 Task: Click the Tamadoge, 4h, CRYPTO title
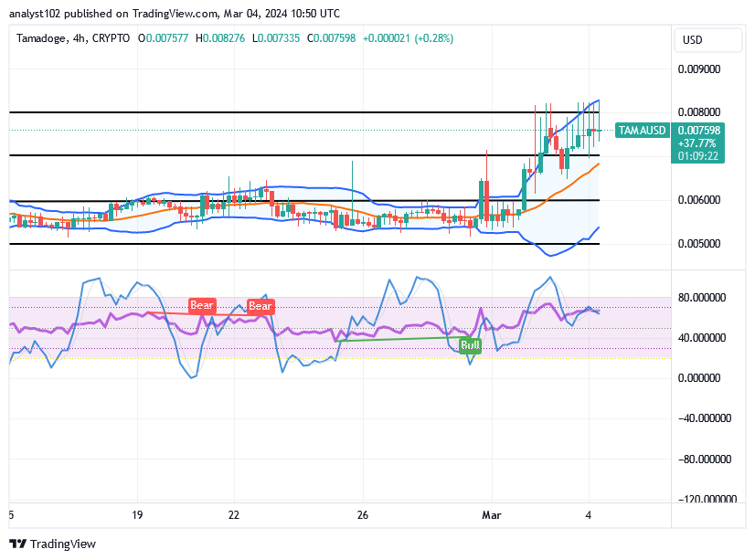(x=73, y=38)
